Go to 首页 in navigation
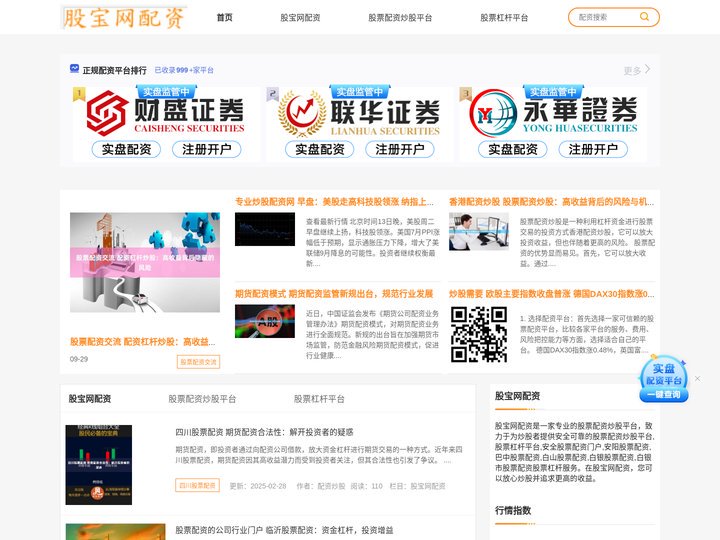The image size is (720, 540). click(x=225, y=17)
